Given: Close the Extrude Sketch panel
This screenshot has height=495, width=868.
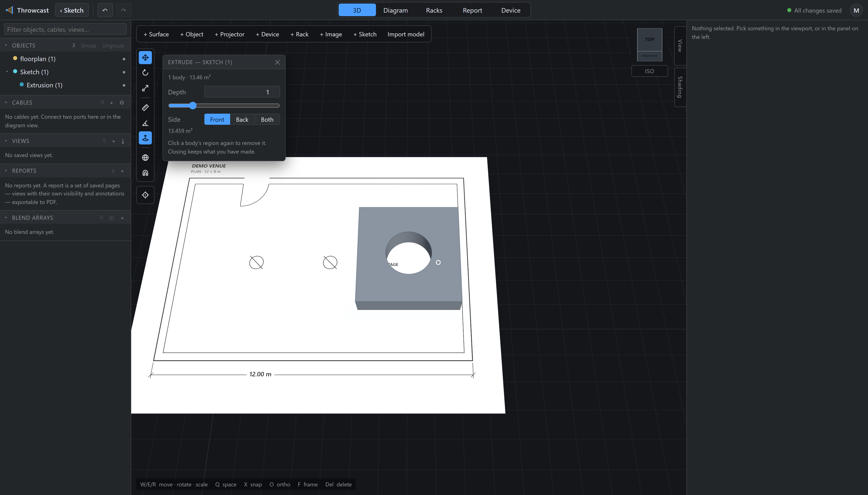Looking at the screenshot, I should tap(277, 62).
